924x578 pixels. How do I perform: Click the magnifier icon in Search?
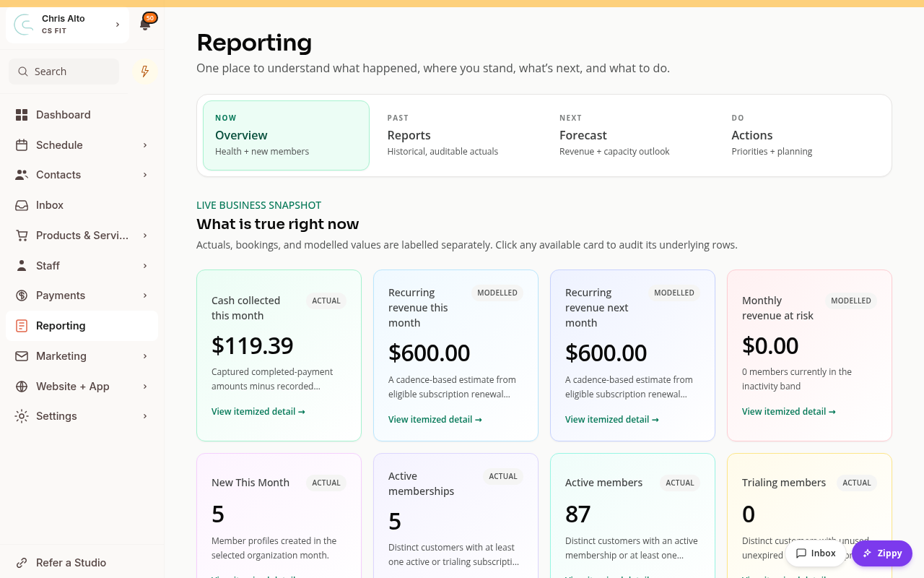coord(23,72)
